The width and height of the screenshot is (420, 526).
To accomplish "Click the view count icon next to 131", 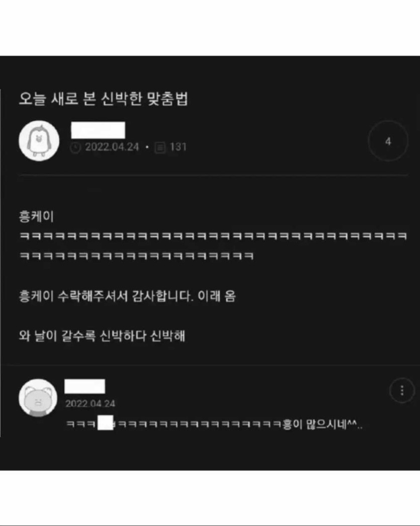I will coord(160,147).
